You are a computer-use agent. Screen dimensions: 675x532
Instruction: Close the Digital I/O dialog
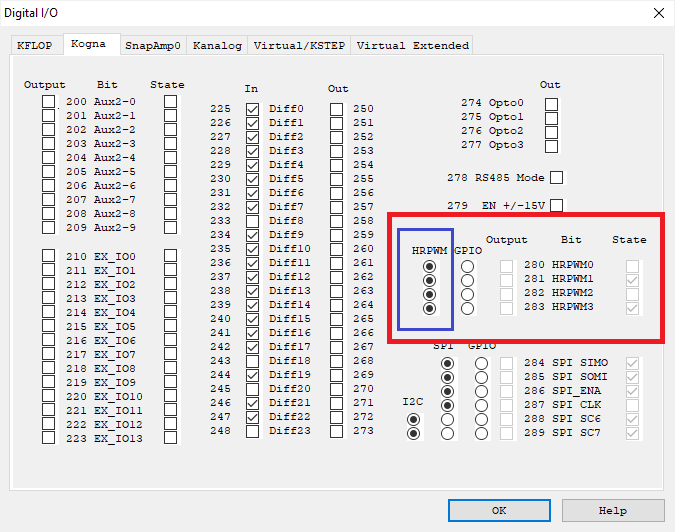point(657,13)
